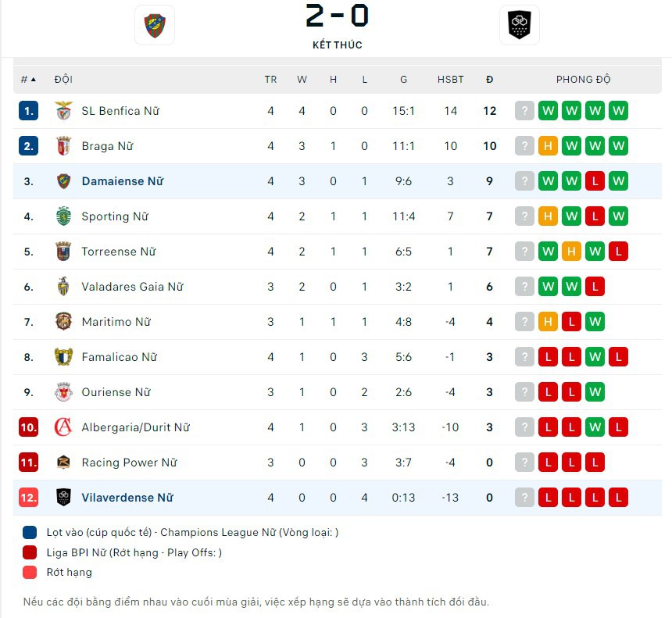Open the Vilaverdense Nữ team link

pos(127,498)
